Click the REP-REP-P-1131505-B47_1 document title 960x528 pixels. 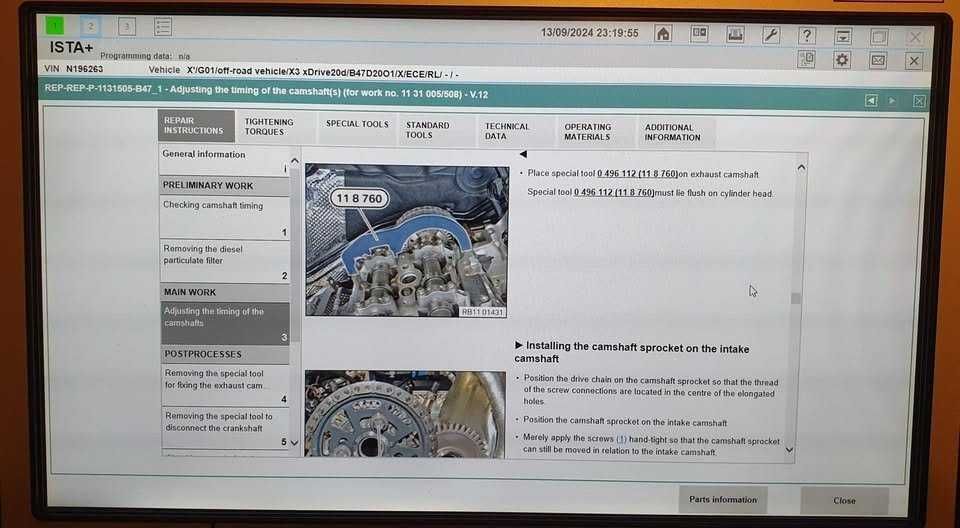point(266,92)
